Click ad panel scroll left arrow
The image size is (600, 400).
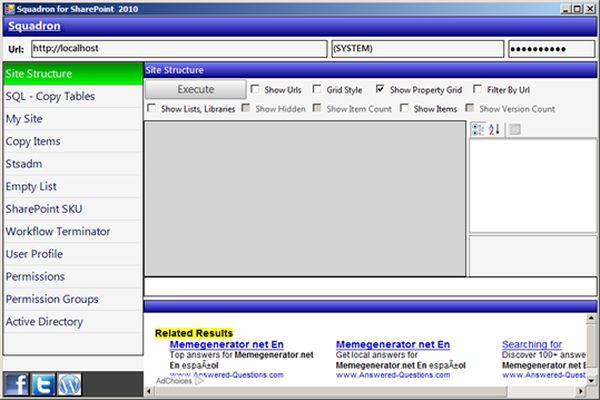tap(149, 391)
